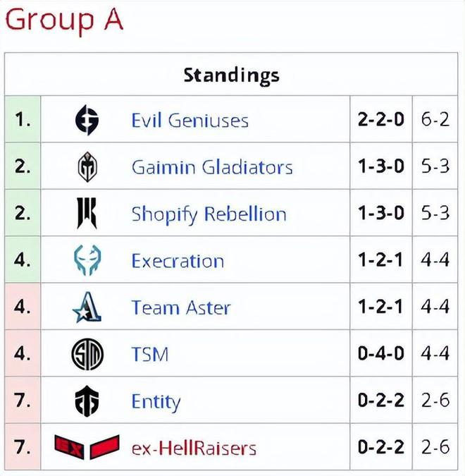Select Evil Geniuses 2-2-0 record cell
465x476 pixels.
tap(381, 119)
